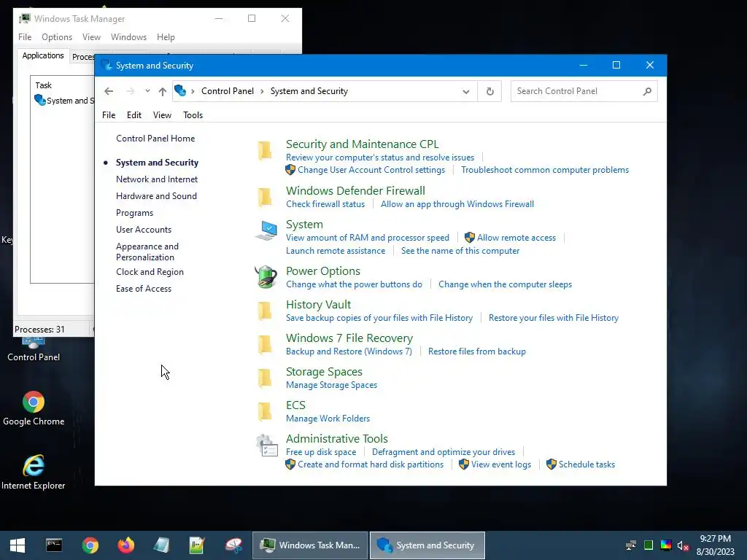
Task: Click the muted volume tray icon
Action: click(x=683, y=545)
